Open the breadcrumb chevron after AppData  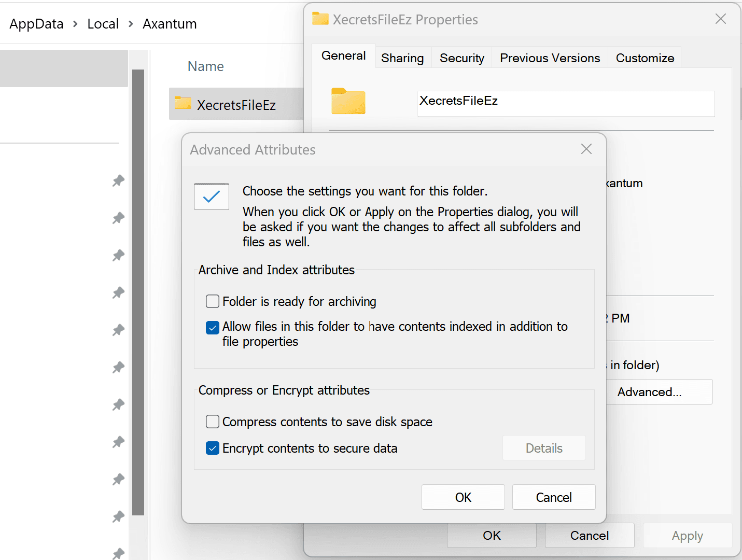[x=75, y=23]
